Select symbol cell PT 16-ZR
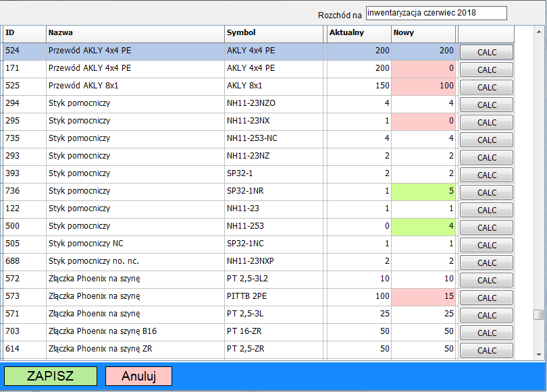Image resolution: width=547 pixels, height=392 pixels. coord(274,333)
